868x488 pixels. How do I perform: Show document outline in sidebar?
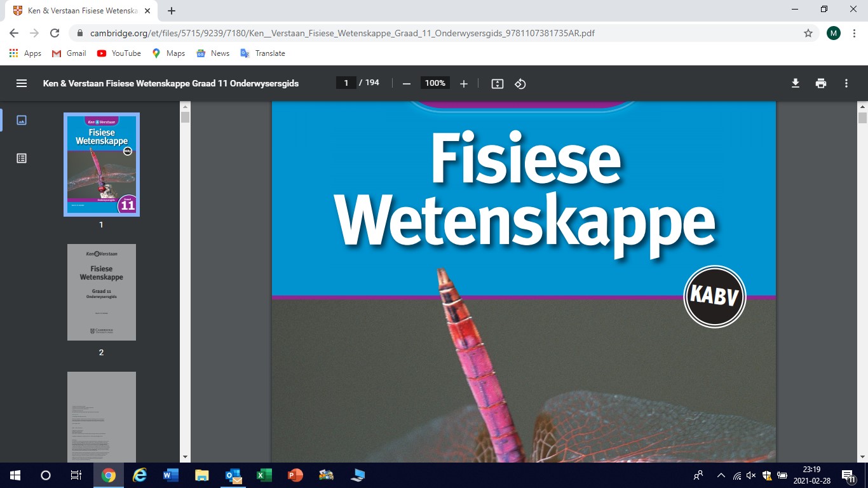(22, 158)
